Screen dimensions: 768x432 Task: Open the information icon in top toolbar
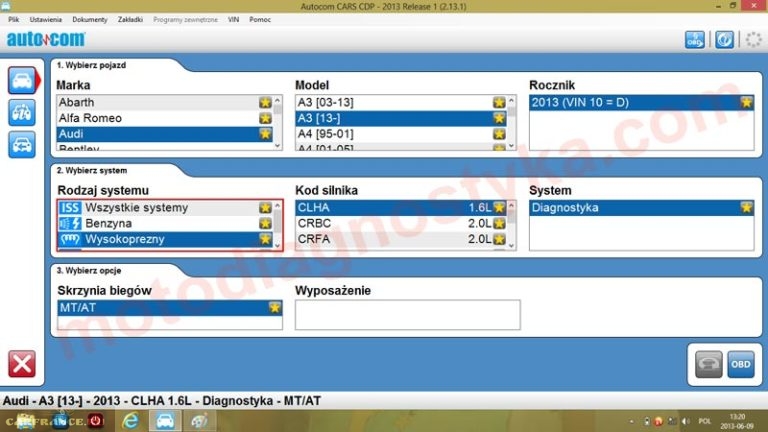click(724, 40)
